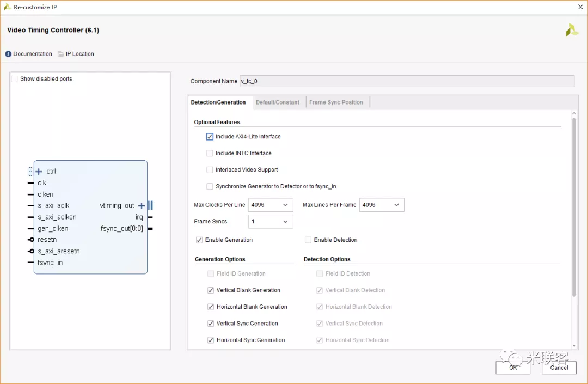
Task: Open Max Lines Per Frame dropdown
Action: click(x=382, y=205)
